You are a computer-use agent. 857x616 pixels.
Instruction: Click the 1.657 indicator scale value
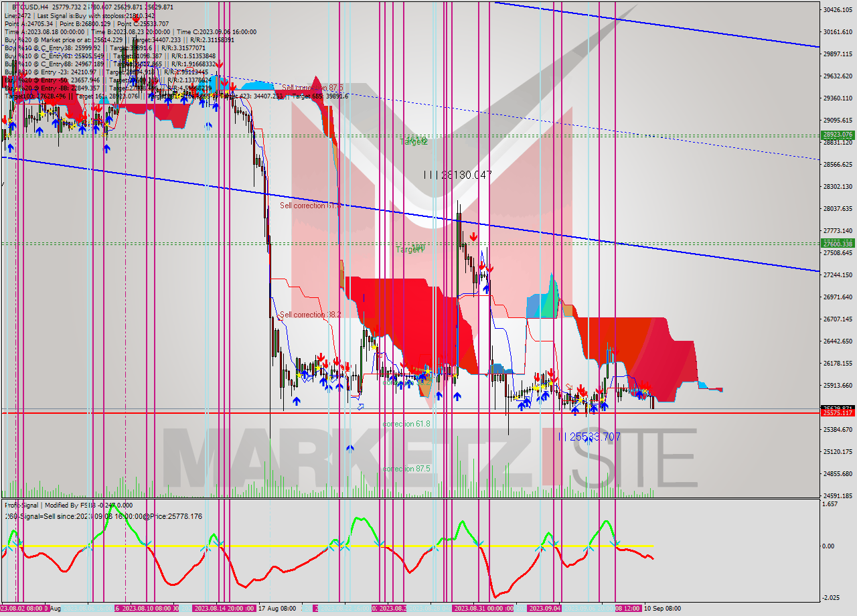[830, 504]
